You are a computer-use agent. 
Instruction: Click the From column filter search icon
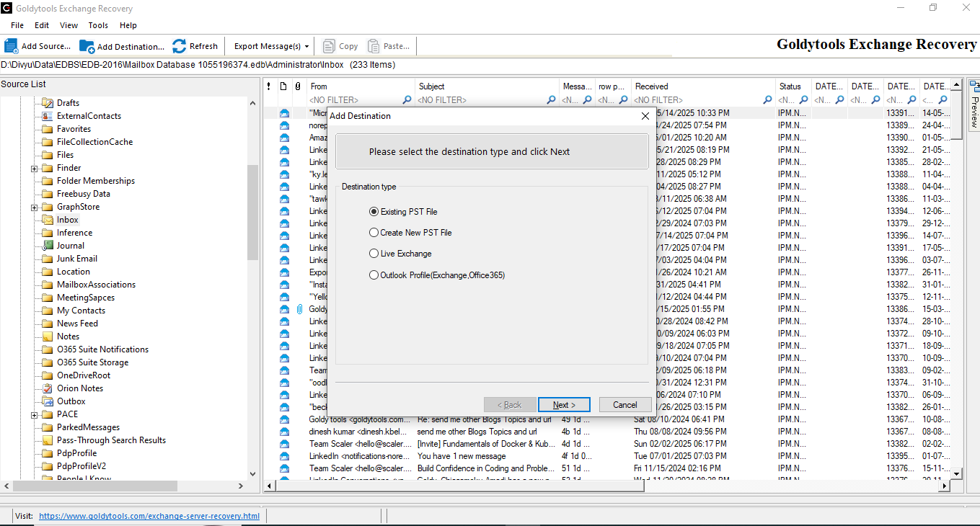407,100
